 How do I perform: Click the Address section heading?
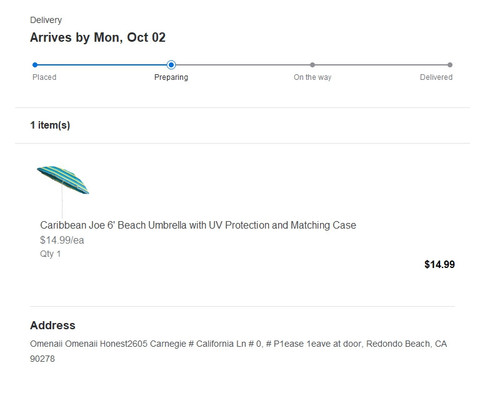(53, 325)
